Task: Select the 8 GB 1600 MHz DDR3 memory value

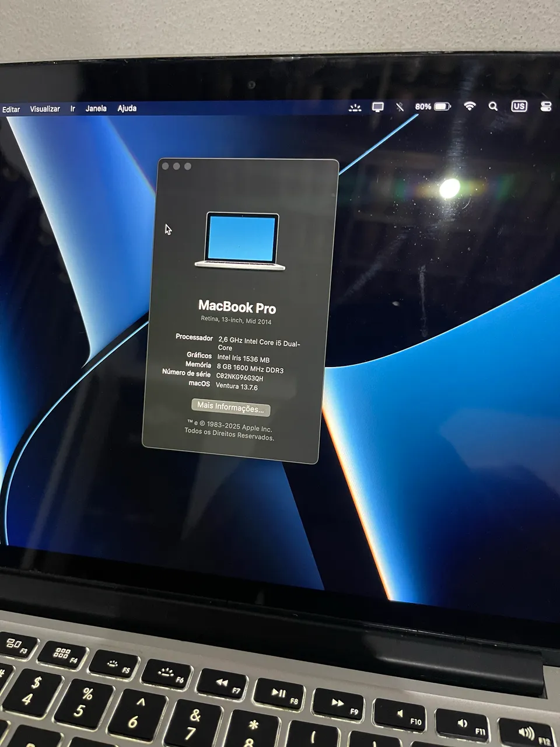Action: [250, 368]
